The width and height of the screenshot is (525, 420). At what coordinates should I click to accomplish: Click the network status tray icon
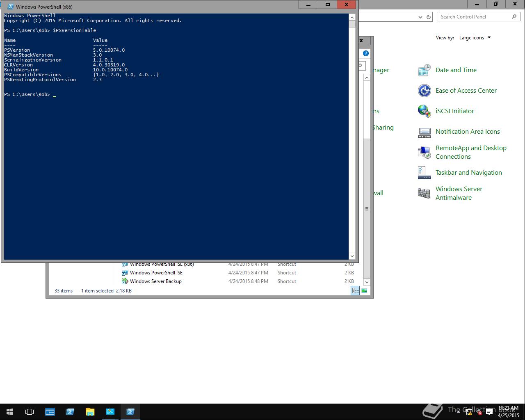pyautogui.click(x=469, y=412)
